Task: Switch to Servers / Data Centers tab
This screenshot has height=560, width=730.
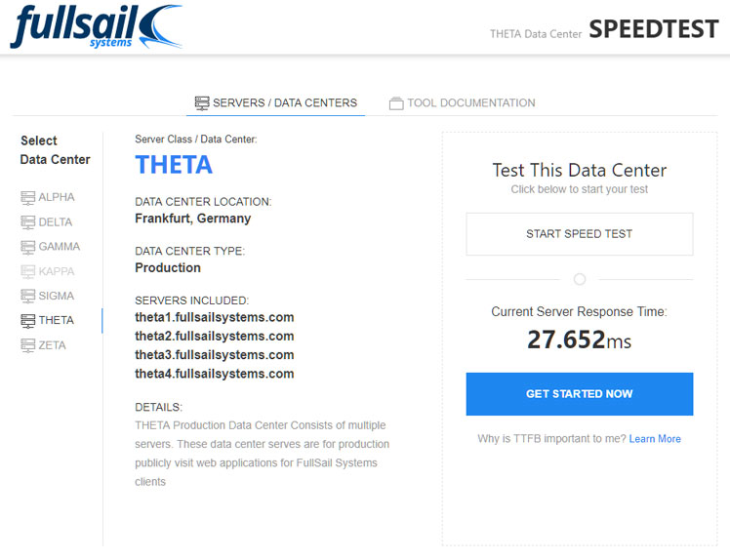Action: point(275,102)
